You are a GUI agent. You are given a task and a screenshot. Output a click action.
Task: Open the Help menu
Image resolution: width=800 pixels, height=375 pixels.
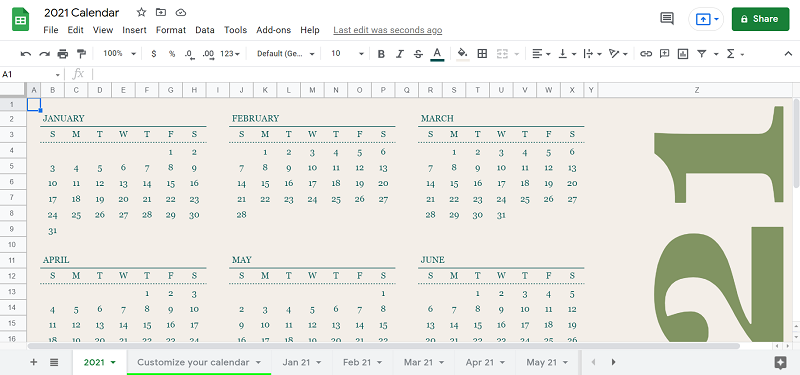[310, 30]
